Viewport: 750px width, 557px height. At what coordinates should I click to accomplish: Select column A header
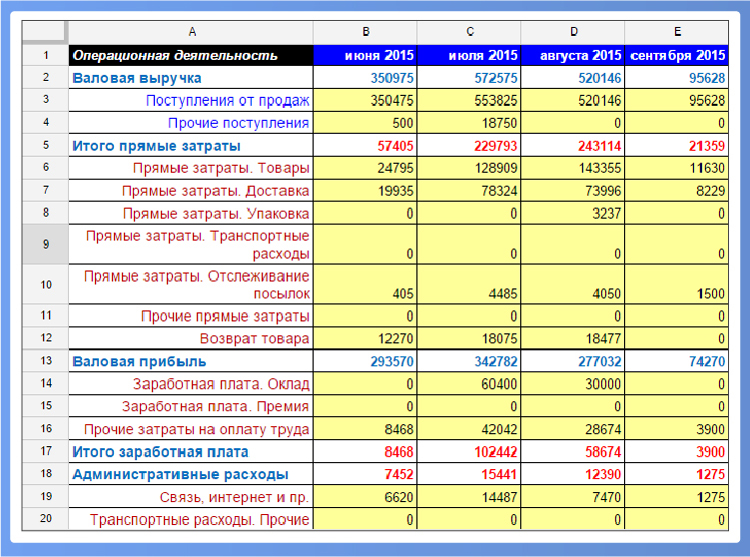coord(191,32)
